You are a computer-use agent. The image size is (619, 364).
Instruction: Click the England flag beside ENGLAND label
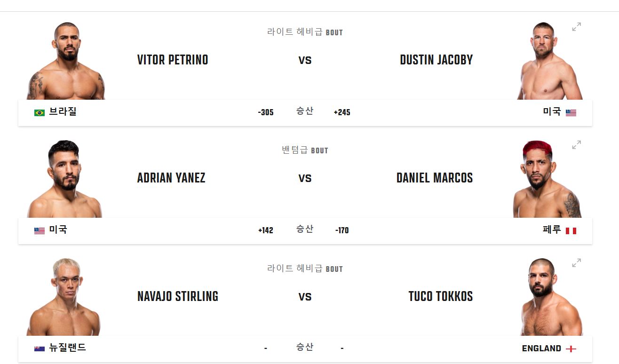(571, 348)
